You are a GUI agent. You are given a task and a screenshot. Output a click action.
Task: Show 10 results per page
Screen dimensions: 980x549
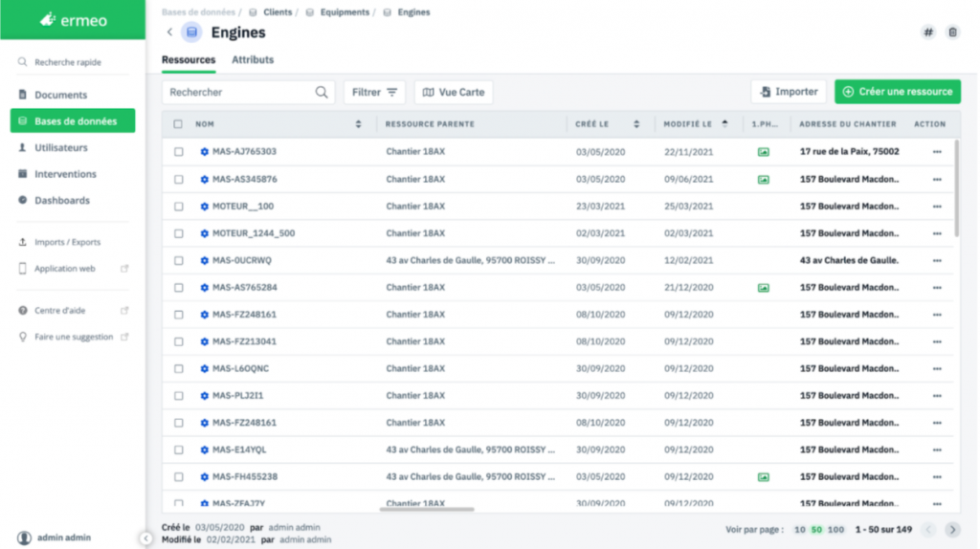tap(799, 530)
